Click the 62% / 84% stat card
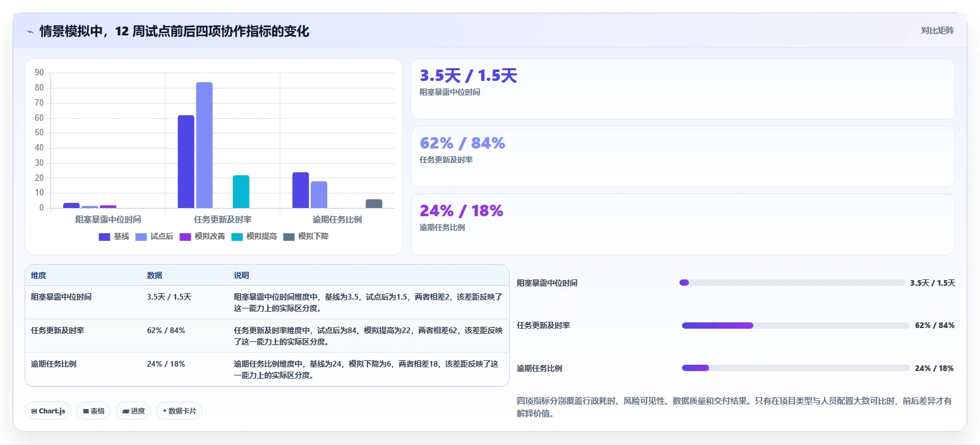This screenshot has height=445, width=980. point(683,156)
